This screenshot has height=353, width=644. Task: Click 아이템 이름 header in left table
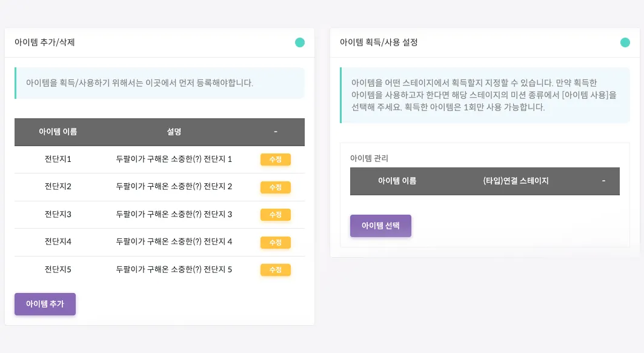click(x=58, y=132)
